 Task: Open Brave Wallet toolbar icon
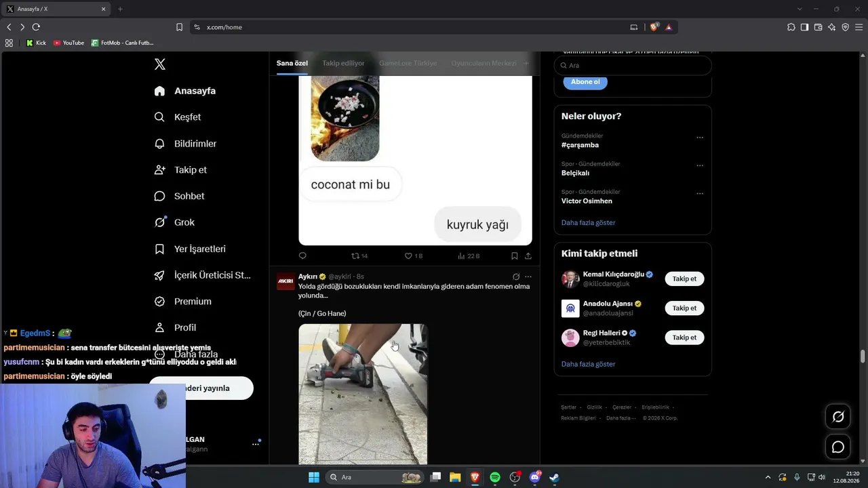[x=818, y=27]
